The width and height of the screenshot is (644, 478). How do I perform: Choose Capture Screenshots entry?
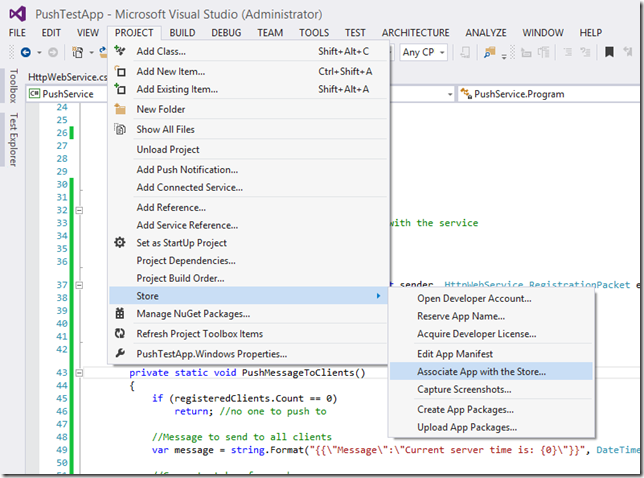coord(491,389)
